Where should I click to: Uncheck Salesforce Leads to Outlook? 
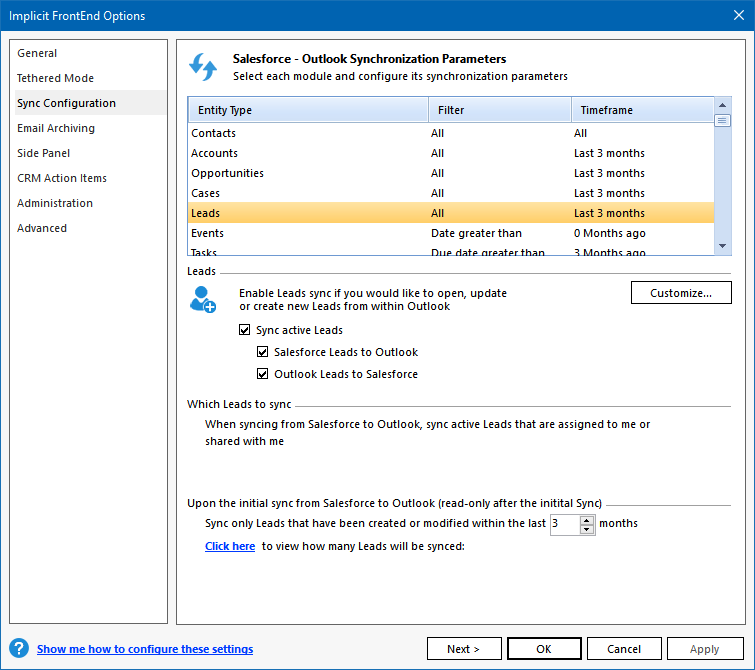263,352
